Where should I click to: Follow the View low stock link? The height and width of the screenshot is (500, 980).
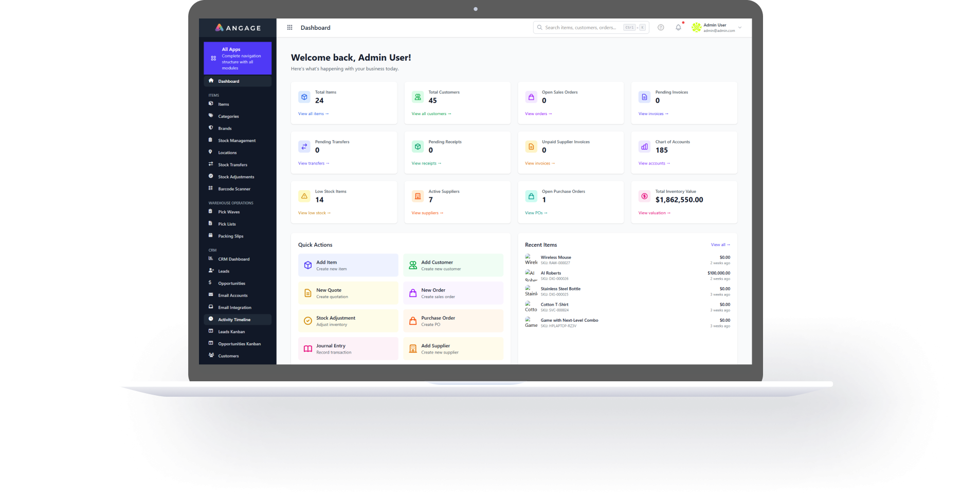coord(314,213)
